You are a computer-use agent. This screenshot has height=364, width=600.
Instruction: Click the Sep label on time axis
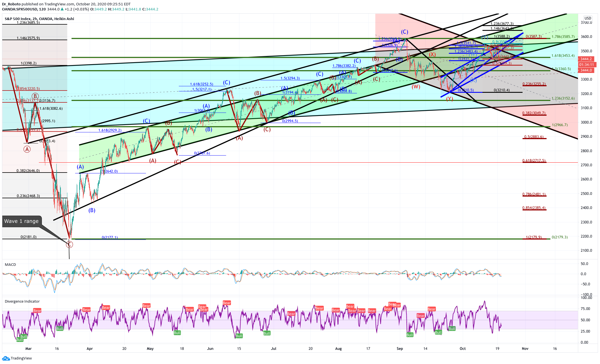point(400,349)
